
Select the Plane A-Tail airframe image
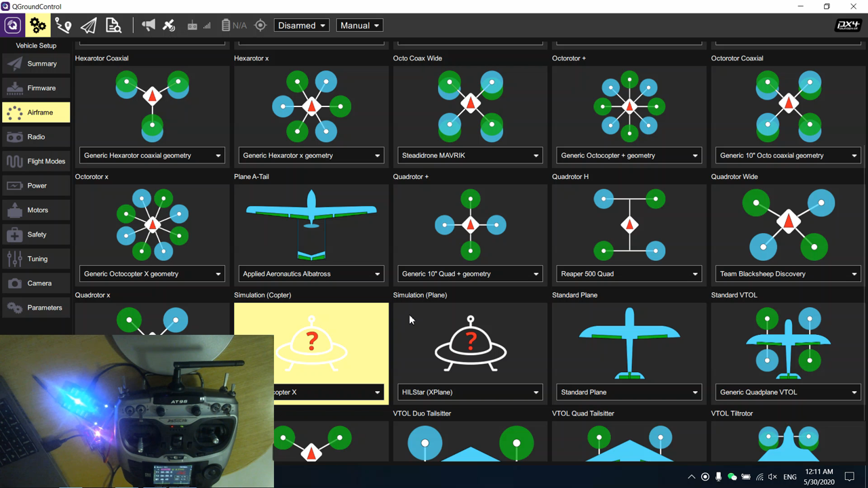(311, 224)
